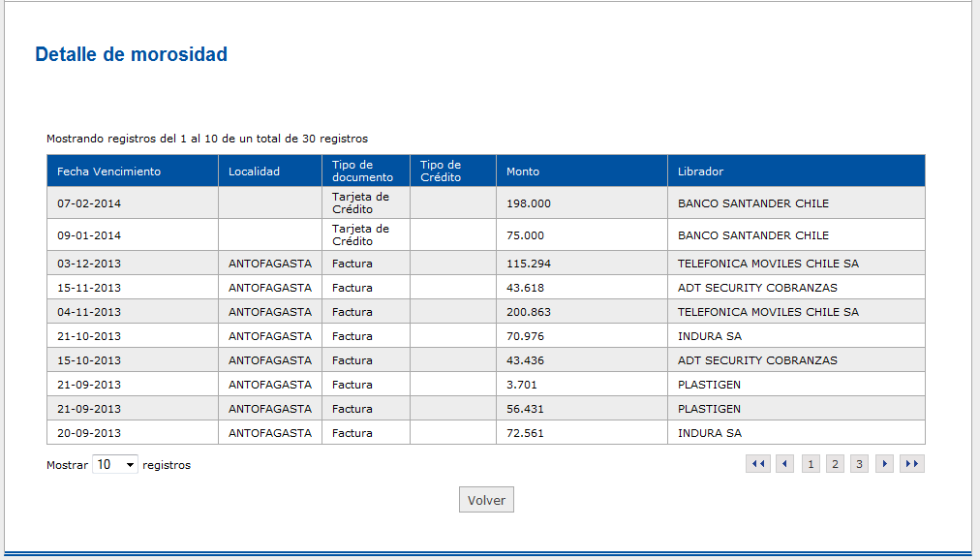Screen dimensions: 980x560
Task: Select the amount 200.863
Action: (529, 312)
